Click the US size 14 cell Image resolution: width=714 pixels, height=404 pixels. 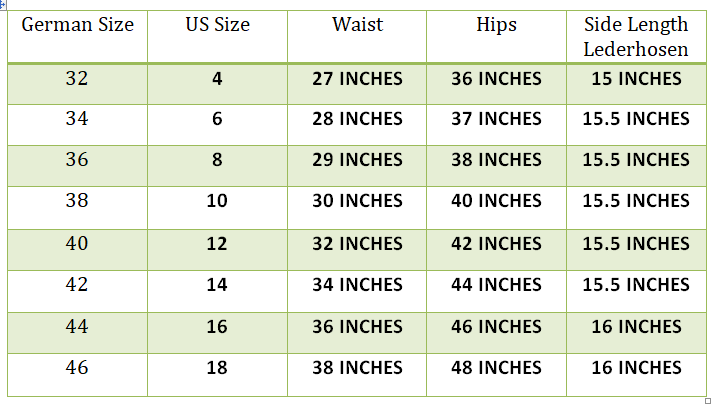pos(217,285)
